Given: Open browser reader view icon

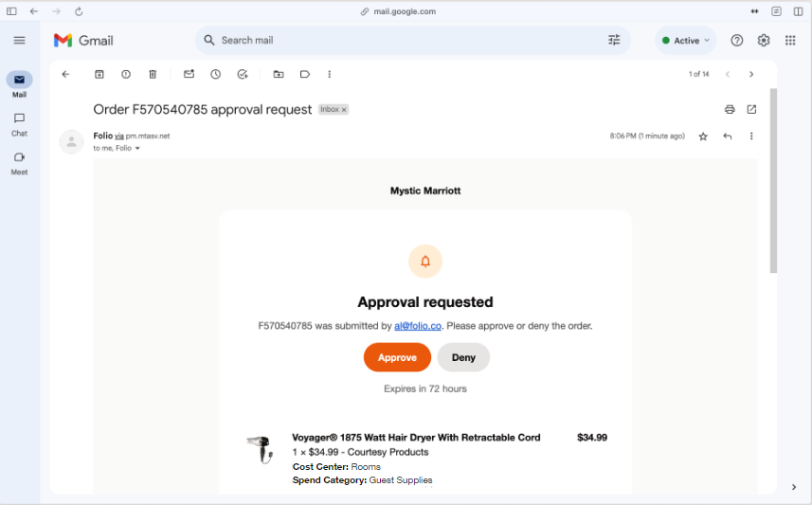Looking at the screenshot, I should pyautogui.click(x=776, y=11).
